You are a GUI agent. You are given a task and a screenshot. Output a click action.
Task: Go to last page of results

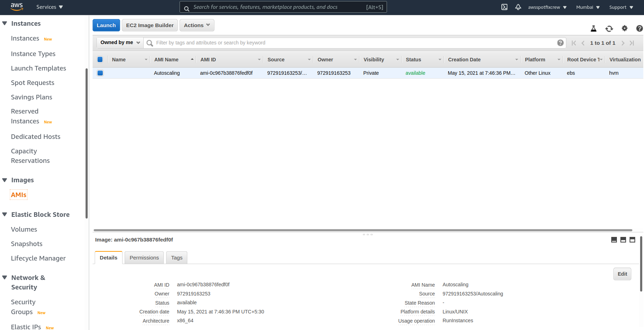pyautogui.click(x=632, y=43)
